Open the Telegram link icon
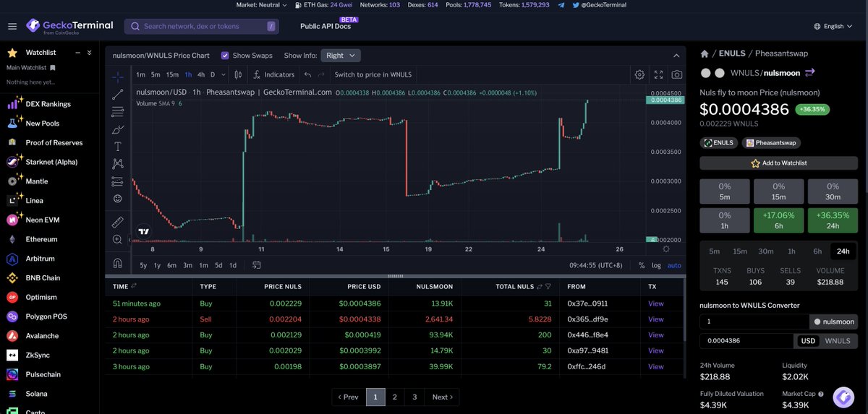The height and width of the screenshot is (414, 868). pos(561,4)
